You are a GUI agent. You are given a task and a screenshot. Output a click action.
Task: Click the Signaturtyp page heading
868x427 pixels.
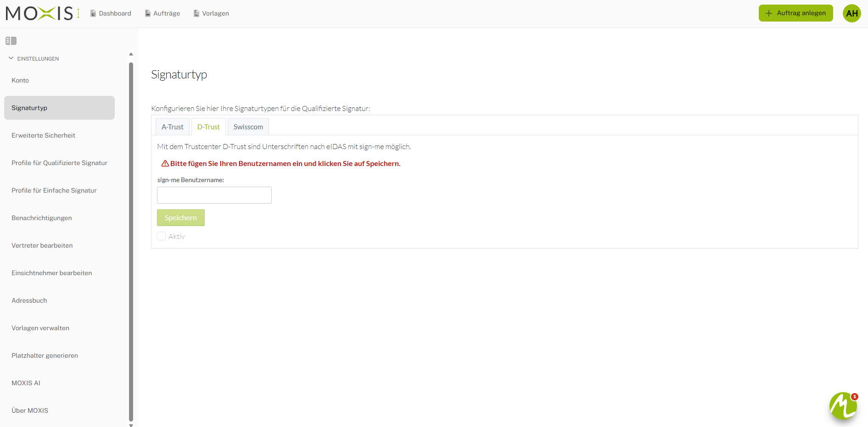tap(179, 75)
